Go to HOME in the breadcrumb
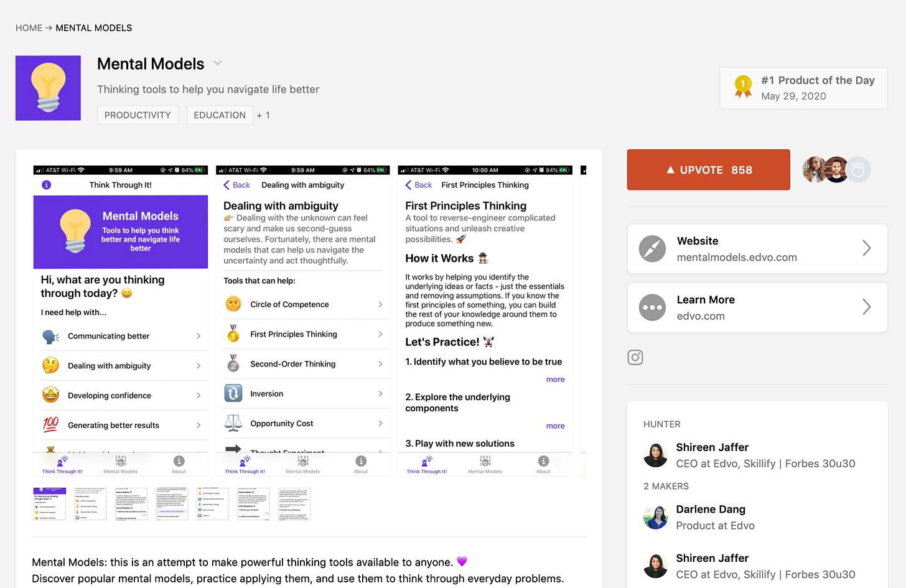 click(29, 28)
